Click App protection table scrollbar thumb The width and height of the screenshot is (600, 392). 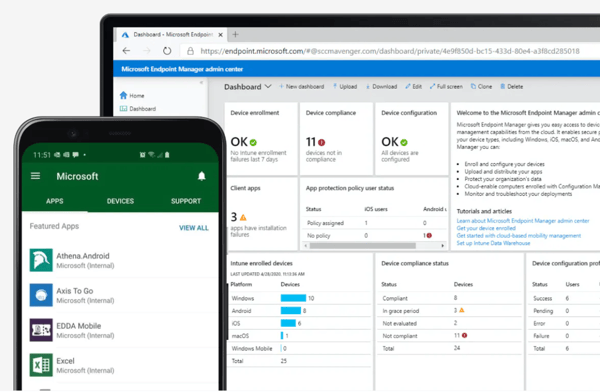pos(362,246)
